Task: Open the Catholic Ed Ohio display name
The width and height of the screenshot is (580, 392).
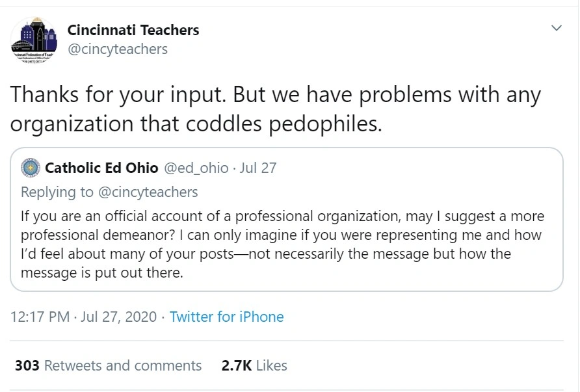Action: [x=101, y=168]
